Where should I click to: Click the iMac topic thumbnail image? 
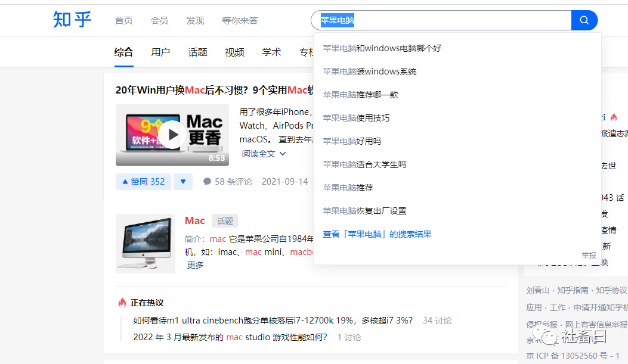(x=146, y=244)
